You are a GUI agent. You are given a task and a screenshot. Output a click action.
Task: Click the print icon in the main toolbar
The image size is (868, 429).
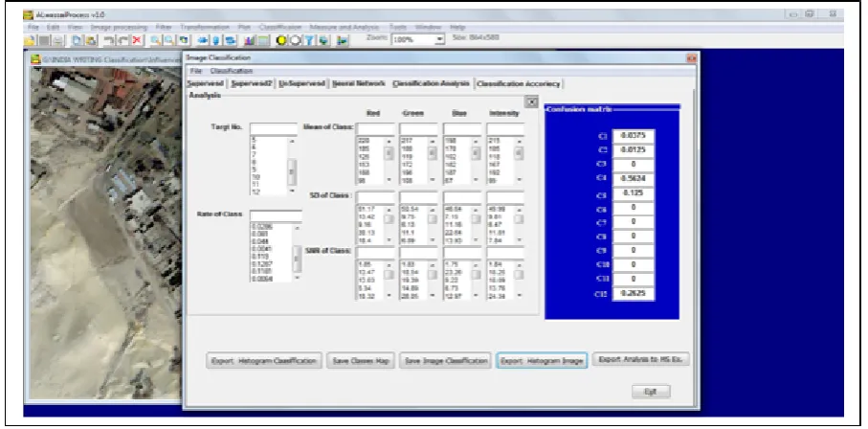(x=58, y=40)
